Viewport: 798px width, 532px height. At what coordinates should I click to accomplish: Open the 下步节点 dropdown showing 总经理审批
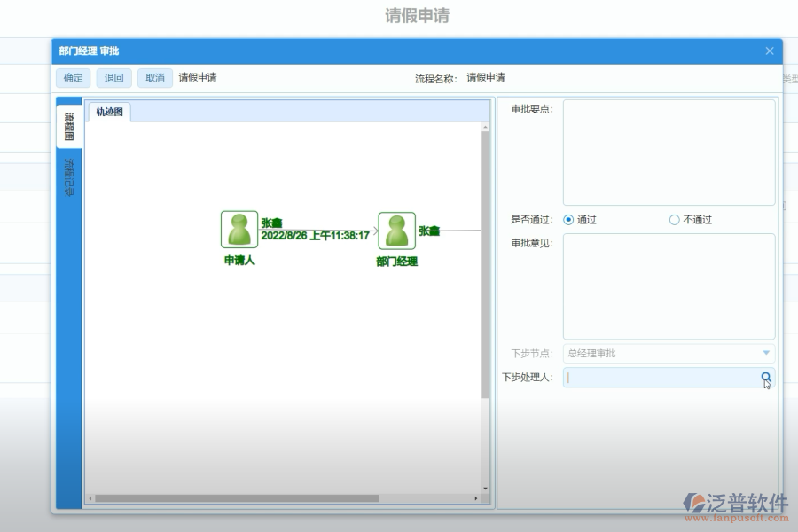(665, 352)
